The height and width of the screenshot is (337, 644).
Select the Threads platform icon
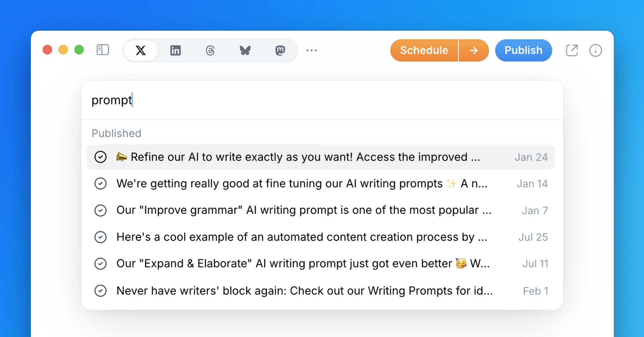pos(210,50)
